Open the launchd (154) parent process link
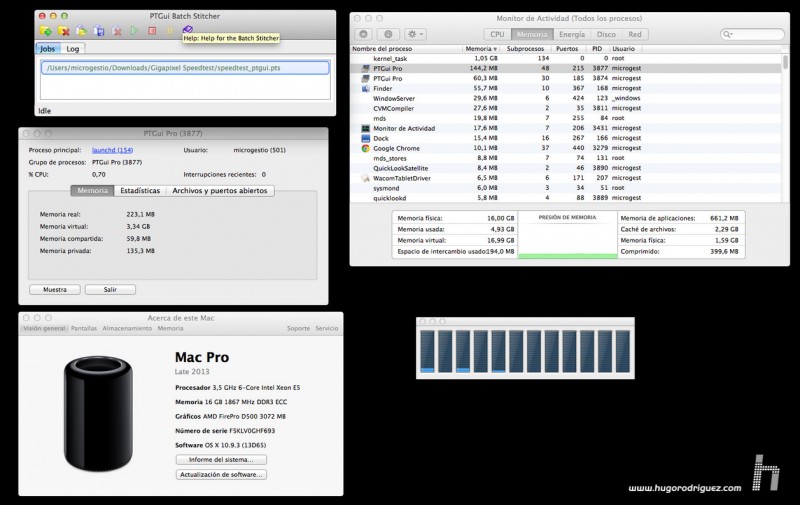 (x=111, y=150)
